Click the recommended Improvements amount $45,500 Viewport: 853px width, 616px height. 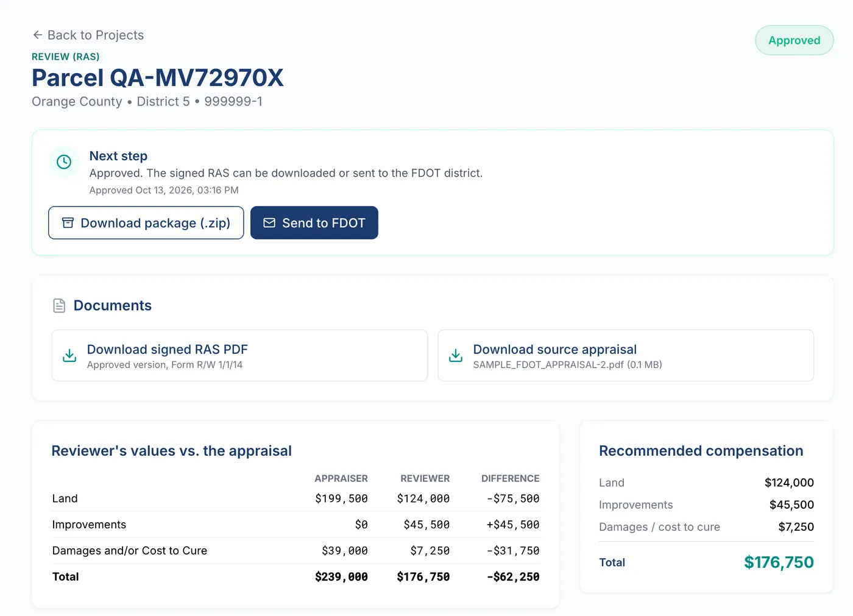pyautogui.click(x=791, y=504)
